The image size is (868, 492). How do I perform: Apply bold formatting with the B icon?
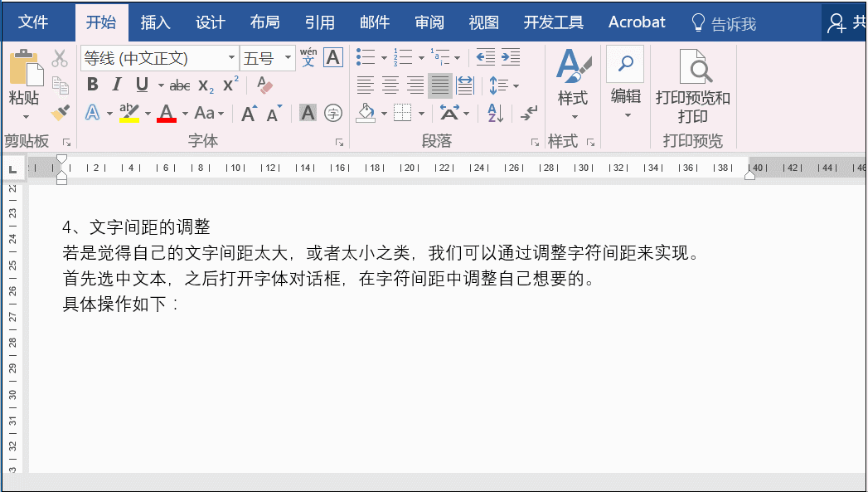coord(92,84)
